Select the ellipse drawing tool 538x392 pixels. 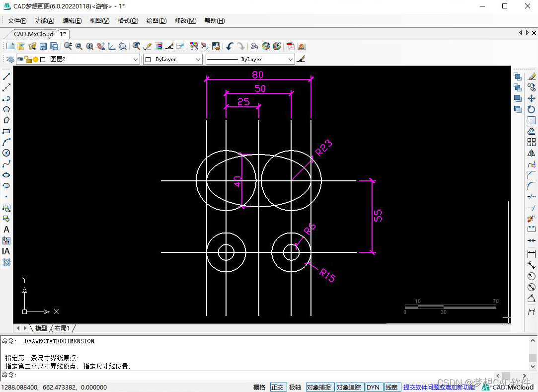[6, 175]
